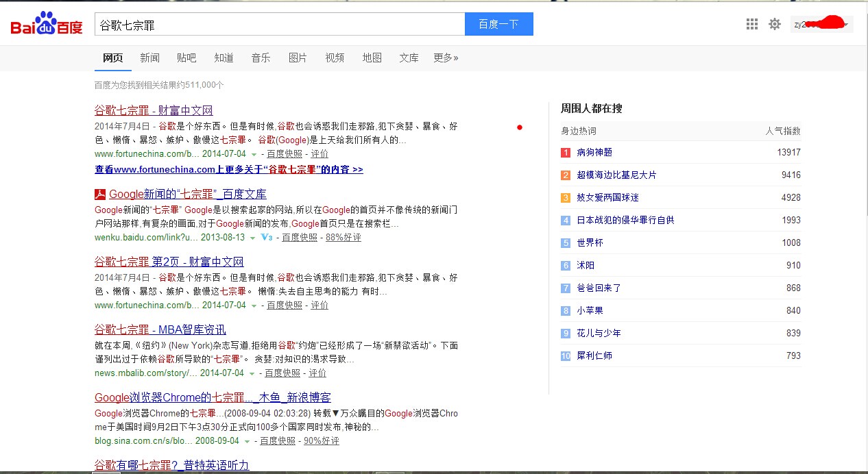The image size is (868, 474).
Task: Open trending search 沭阳
Action: click(586, 265)
